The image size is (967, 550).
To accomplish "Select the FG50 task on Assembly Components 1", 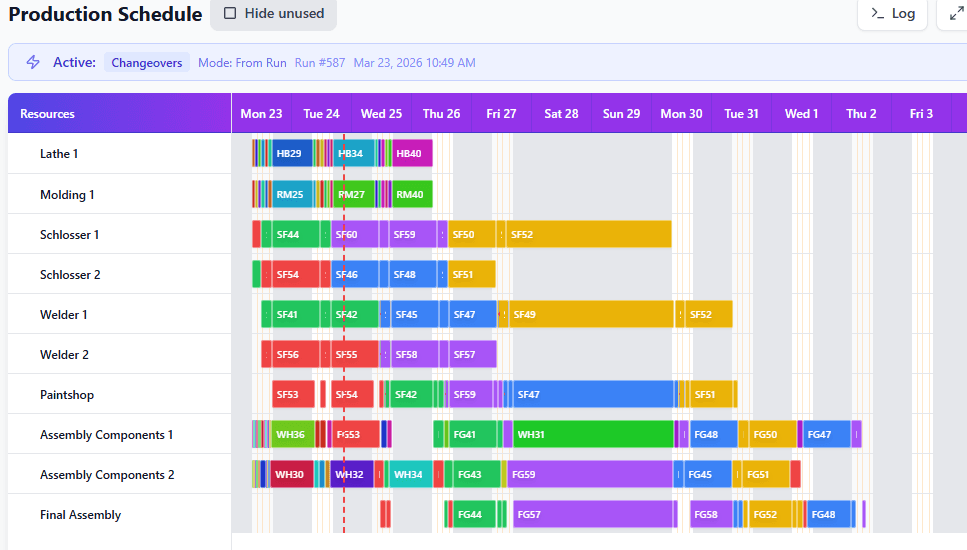I will 773,435.
